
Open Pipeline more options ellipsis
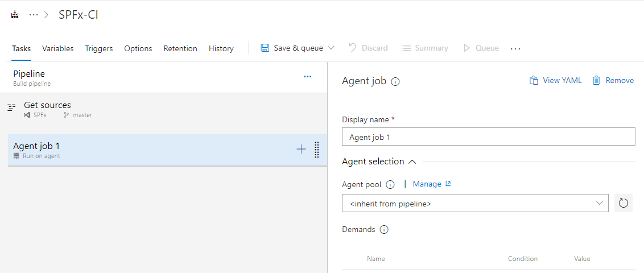tap(307, 77)
